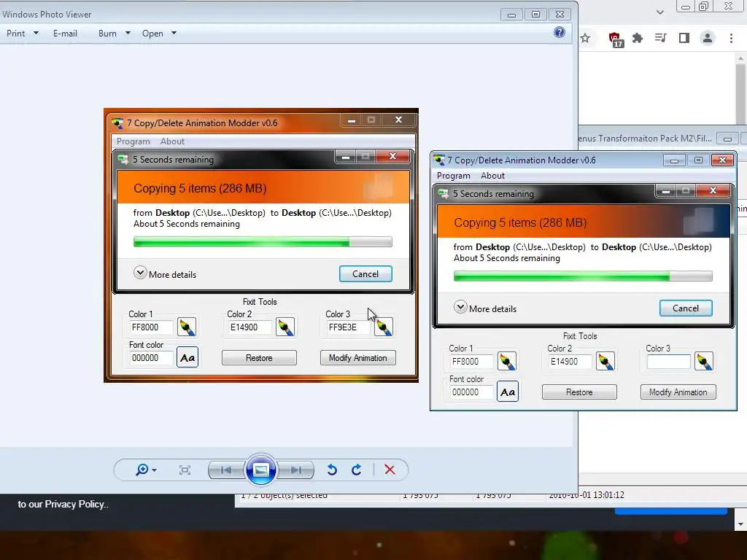Click Modify Animation in the right Modder window

678,392
